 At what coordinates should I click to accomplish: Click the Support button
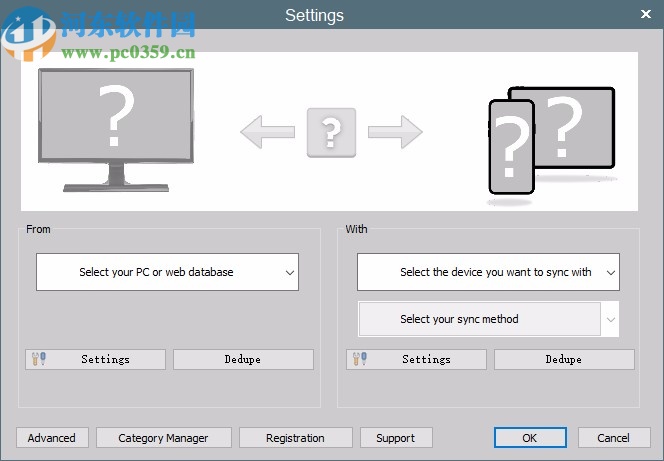(396, 438)
